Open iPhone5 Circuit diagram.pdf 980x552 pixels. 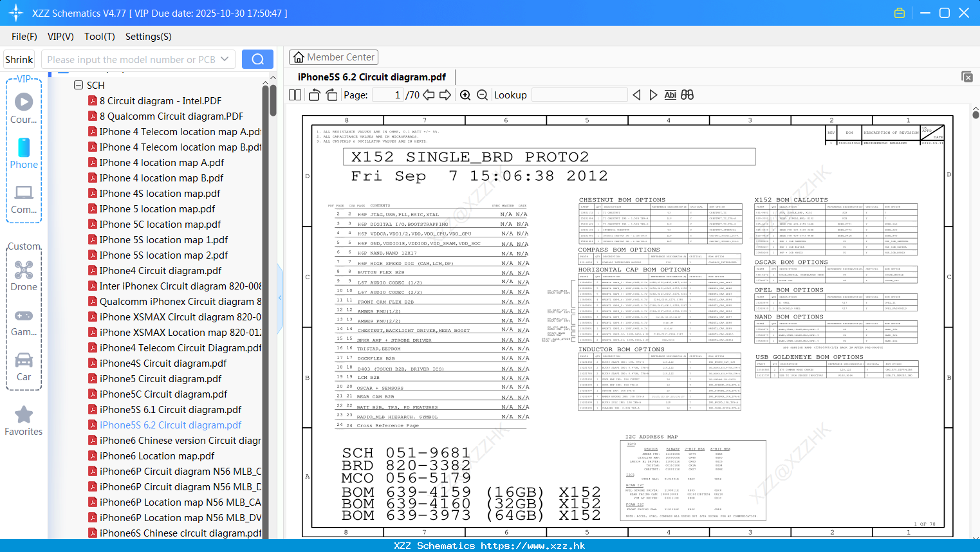160,379
